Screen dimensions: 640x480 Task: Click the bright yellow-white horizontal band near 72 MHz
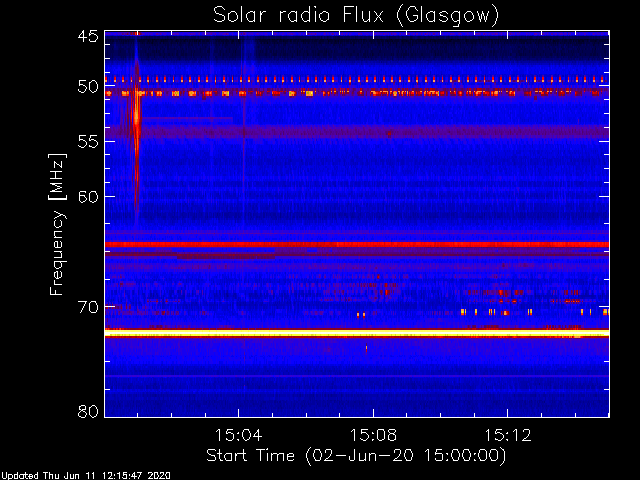(357, 333)
